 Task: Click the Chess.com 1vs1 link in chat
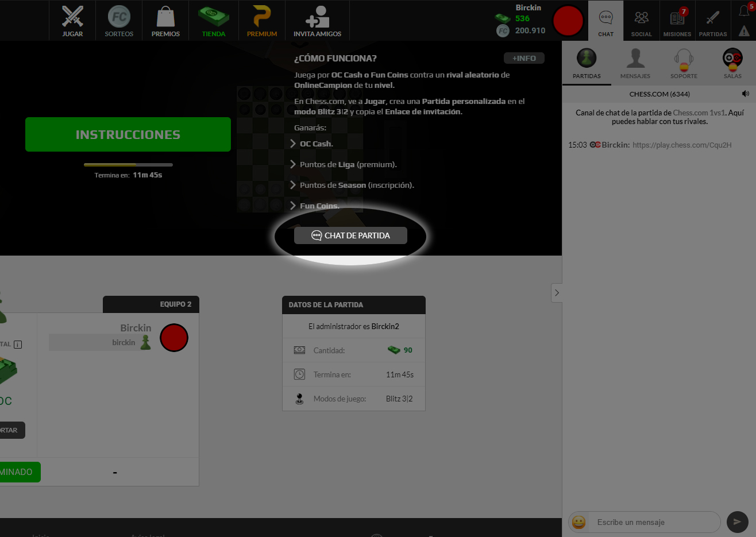(x=699, y=113)
